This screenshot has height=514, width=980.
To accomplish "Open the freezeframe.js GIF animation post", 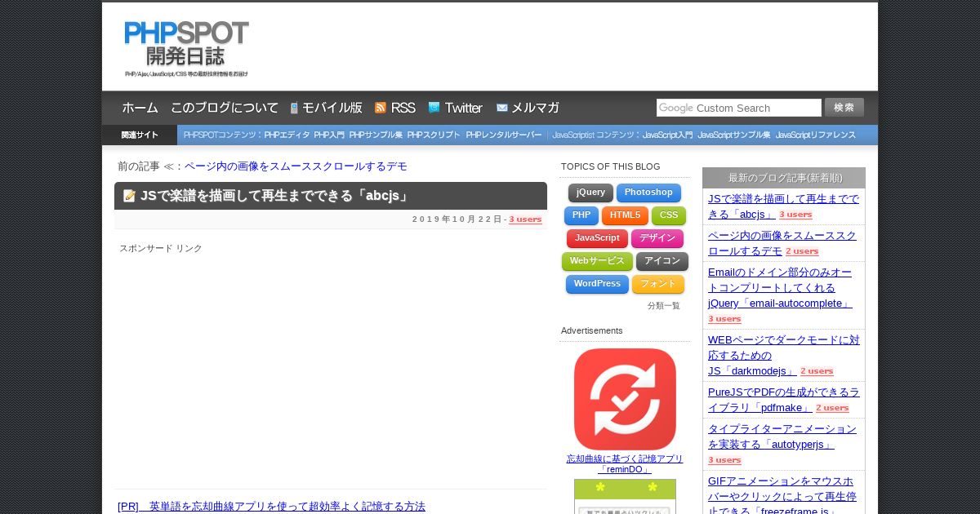I will pyautogui.click(x=782, y=496).
